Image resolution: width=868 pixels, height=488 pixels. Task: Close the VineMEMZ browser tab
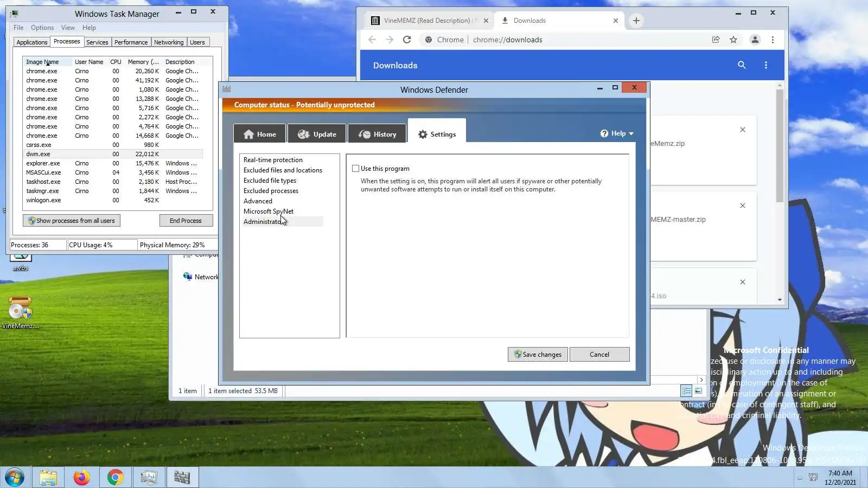click(486, 21)
